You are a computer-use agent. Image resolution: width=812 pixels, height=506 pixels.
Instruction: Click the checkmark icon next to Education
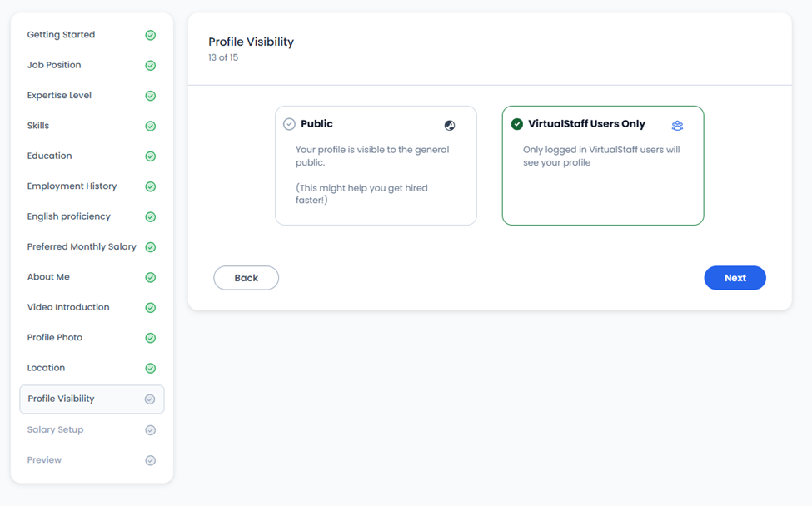tap(150, 156)
